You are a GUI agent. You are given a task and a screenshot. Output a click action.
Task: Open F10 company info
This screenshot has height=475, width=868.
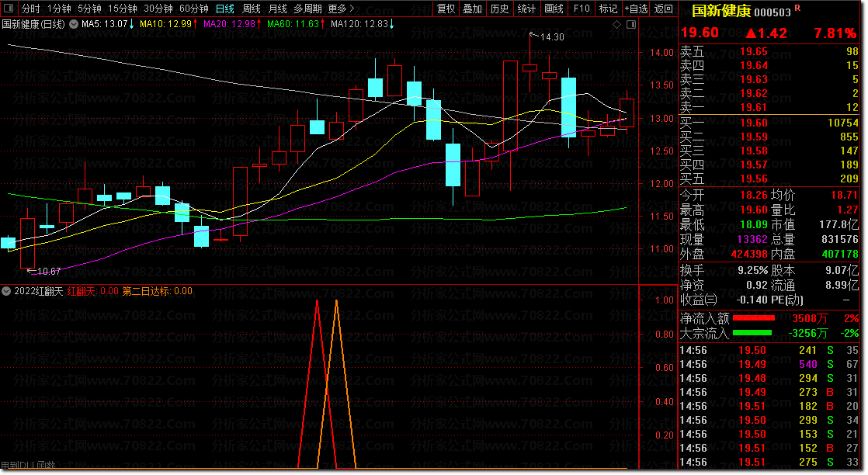click(582, 9)
